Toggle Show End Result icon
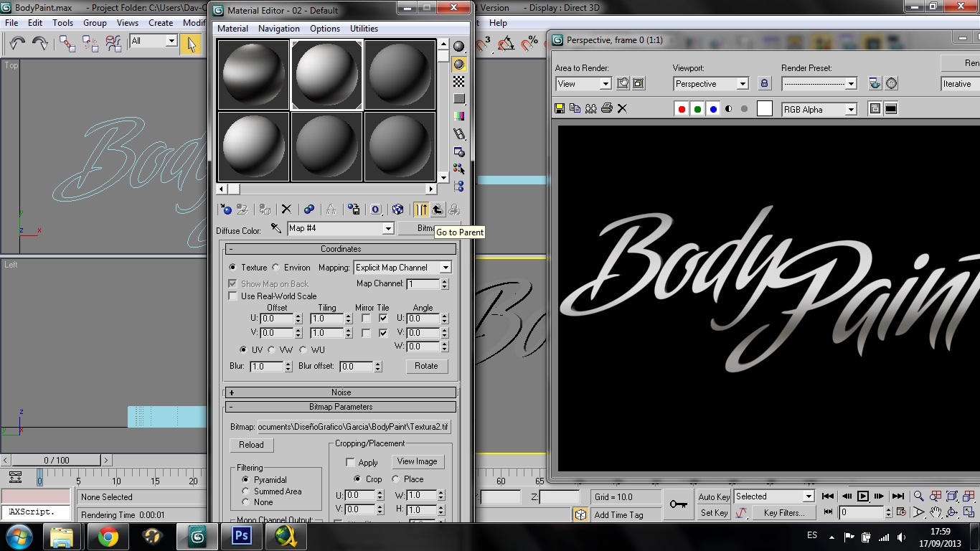The width and height of the screenshot is (980, 551). 421,209
